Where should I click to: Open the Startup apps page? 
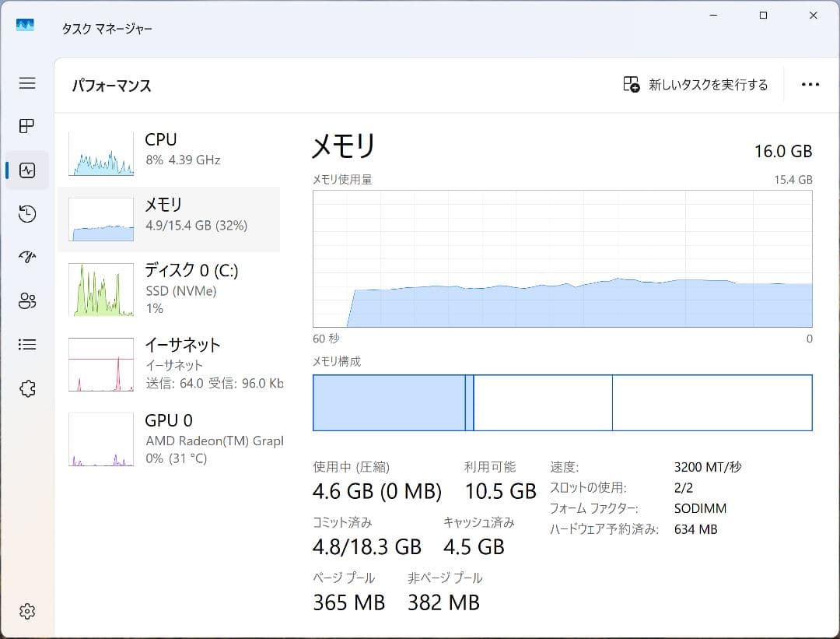[26, 257]
